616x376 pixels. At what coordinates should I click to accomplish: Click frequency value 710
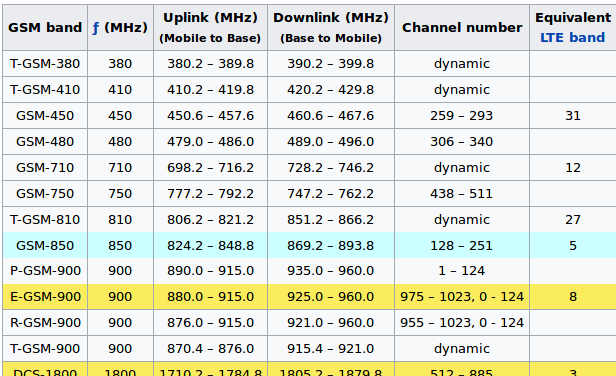point(120,167)
